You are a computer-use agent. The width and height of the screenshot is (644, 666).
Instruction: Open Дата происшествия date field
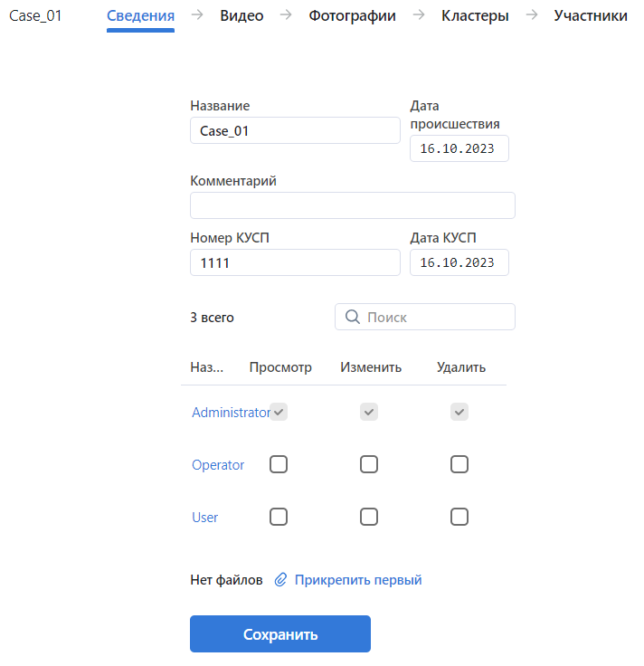[459, 148]
